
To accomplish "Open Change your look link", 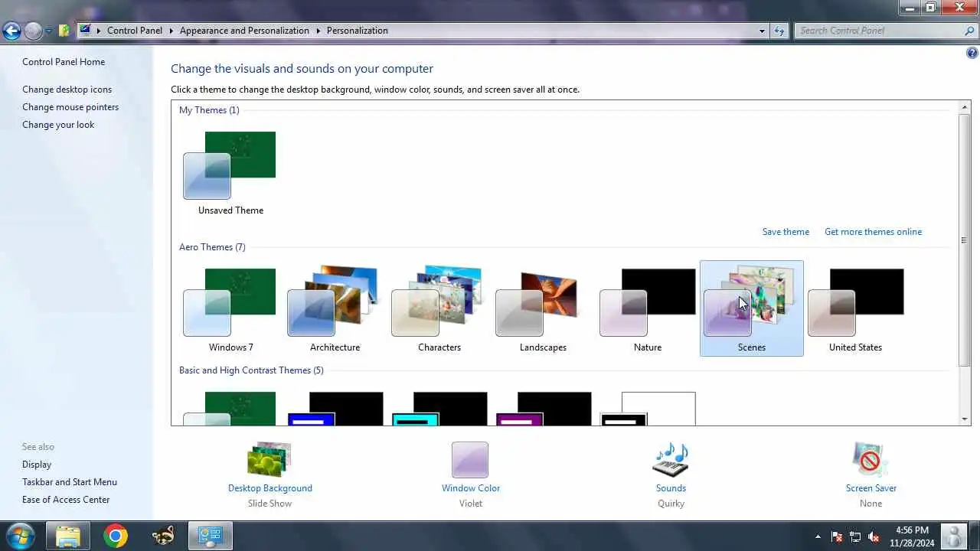I will [x=58, y=125].
